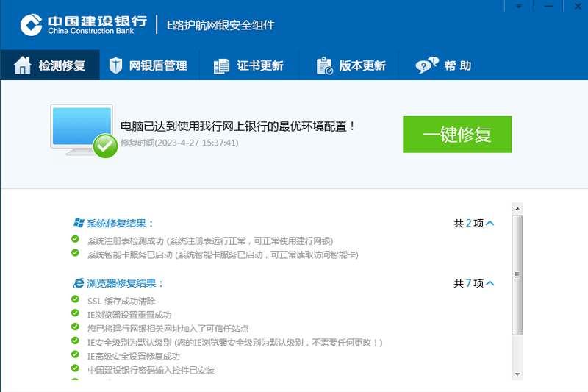
Task: Click the IE icon beside 浏览器修复结果
Action: [x=79, y=283]
